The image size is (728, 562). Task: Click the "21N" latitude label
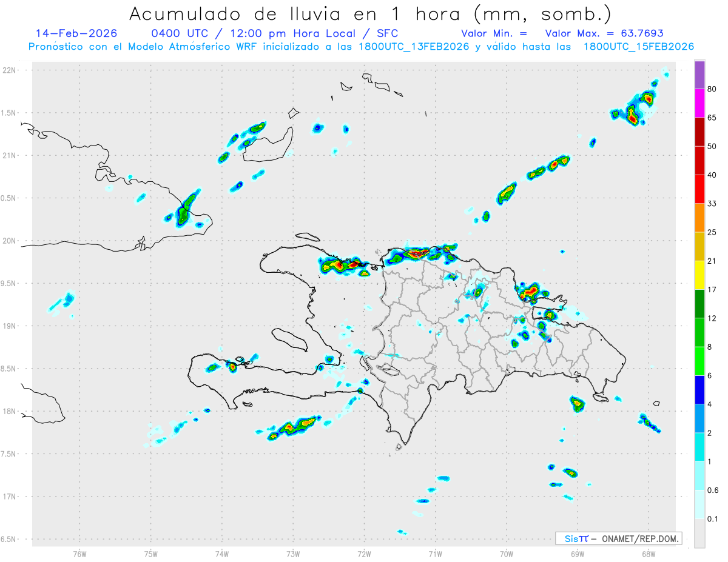(8, 155)
